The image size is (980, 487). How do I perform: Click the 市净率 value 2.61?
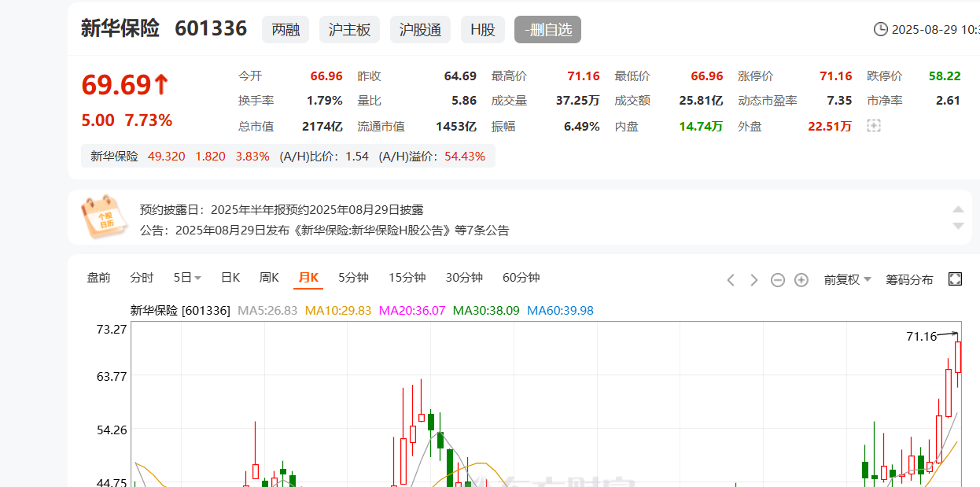[948, 101]
